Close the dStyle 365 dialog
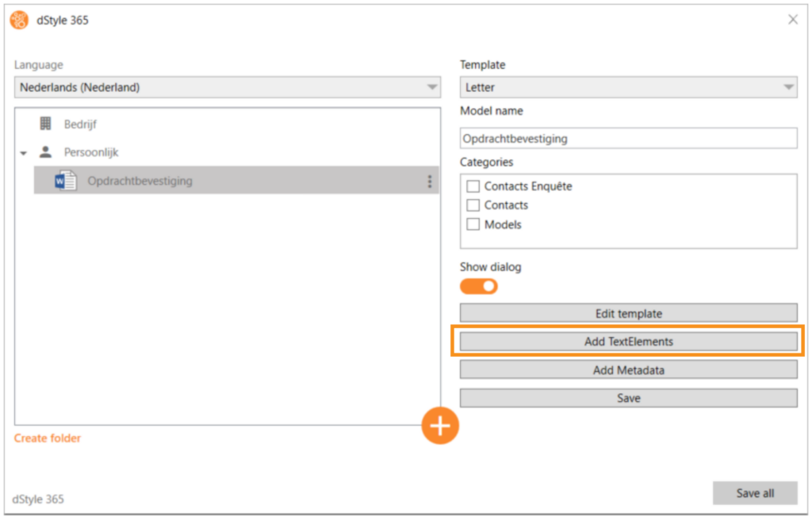This screenshot has height=520, width=812. click(x=793, y=20)
